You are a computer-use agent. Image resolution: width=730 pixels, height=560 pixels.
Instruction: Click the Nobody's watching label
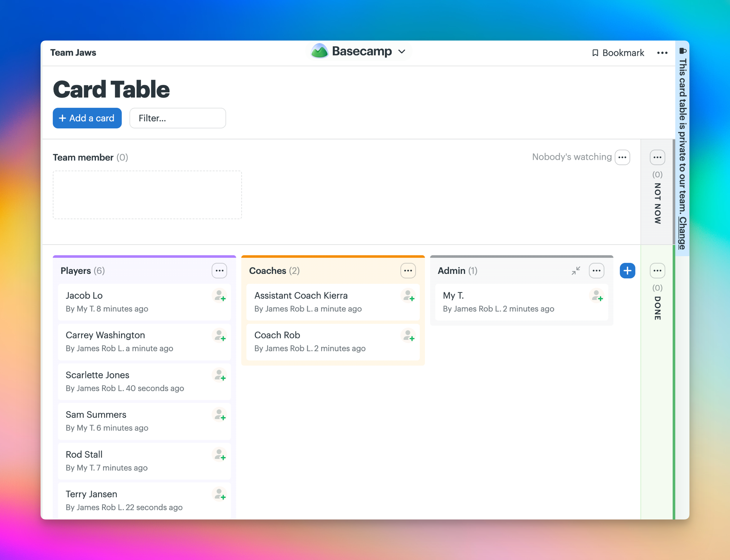[x=572, y=157]
